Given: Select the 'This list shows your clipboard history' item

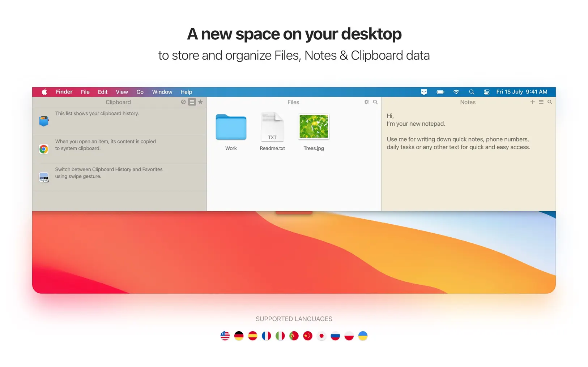Looking at the screenshot, I should click(119, 121).
